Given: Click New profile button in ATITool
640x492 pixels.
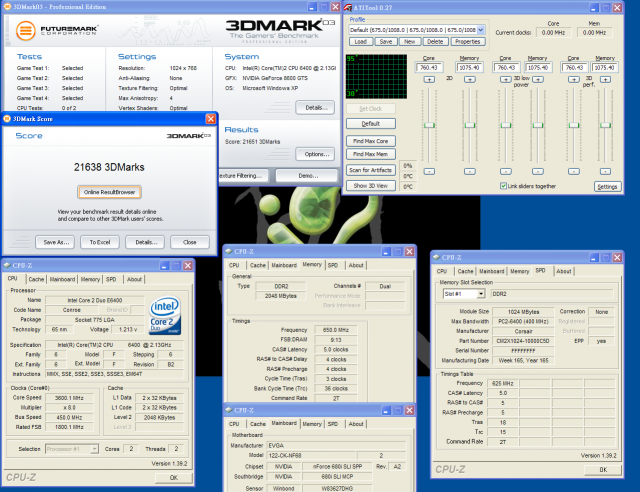Looking at the screenshot, I should 409,42.
